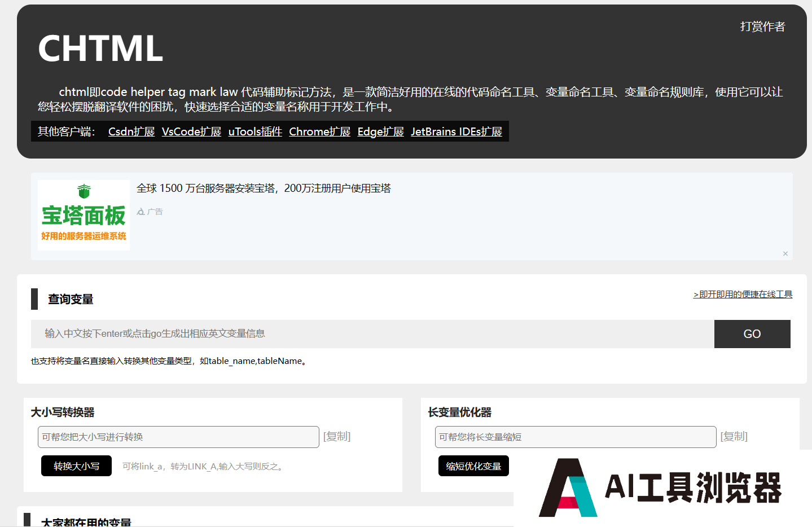Image resolution: width=812 pixels, height=527 pixels.
Task: Focus the 查询变量 search input field
Action: pyautogui.click(x=372, y=334)
